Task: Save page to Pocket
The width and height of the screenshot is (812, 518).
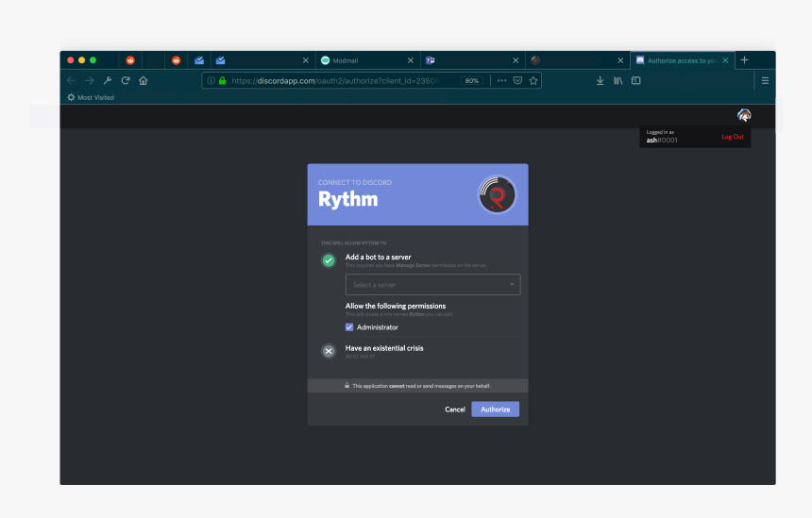Action: click(x=517, y=81)
